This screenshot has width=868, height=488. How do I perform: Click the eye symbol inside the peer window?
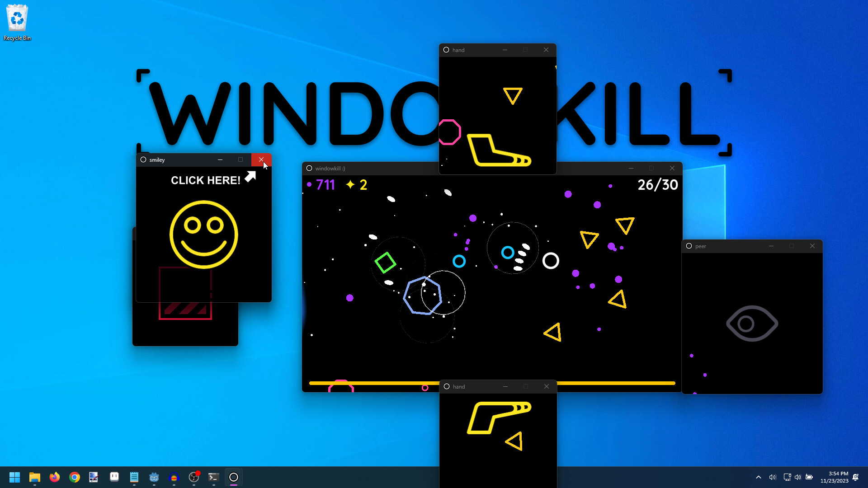(752, 323)
